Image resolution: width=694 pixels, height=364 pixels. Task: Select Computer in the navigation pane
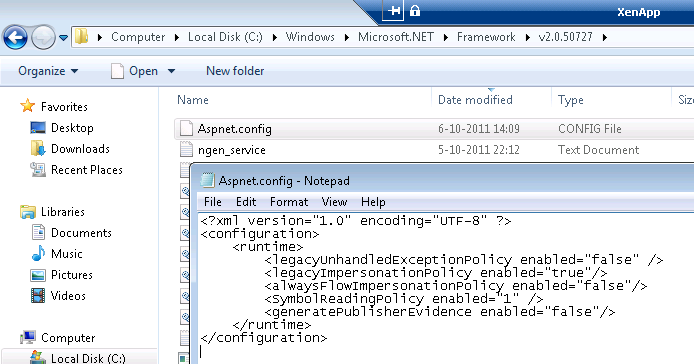pyautogui.click(x=68, y=338)
